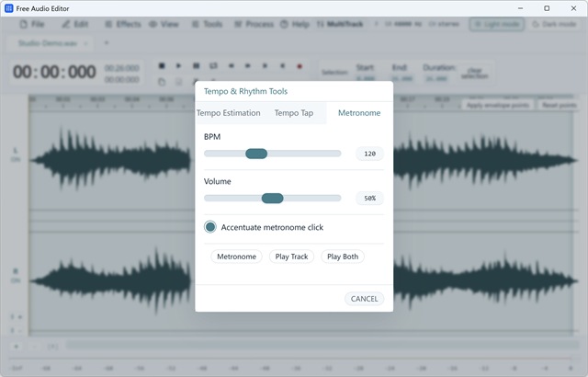The height and width of the screenshot is (377, 588).
Task: Click the horizontal zoom-in plus icon
Action: pyautogui.click(x=17, y=347)
